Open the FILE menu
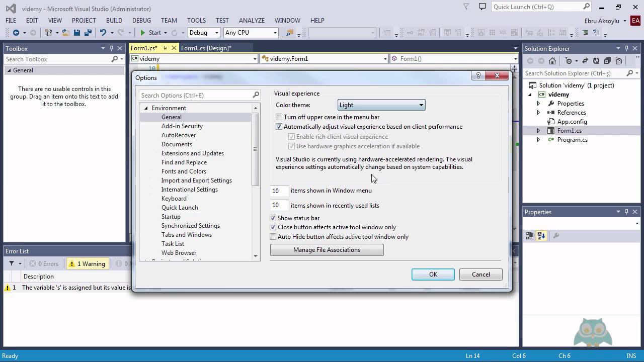Image resolution: width=644 pixels, height=362 pixels. click(x=11, y=21)
